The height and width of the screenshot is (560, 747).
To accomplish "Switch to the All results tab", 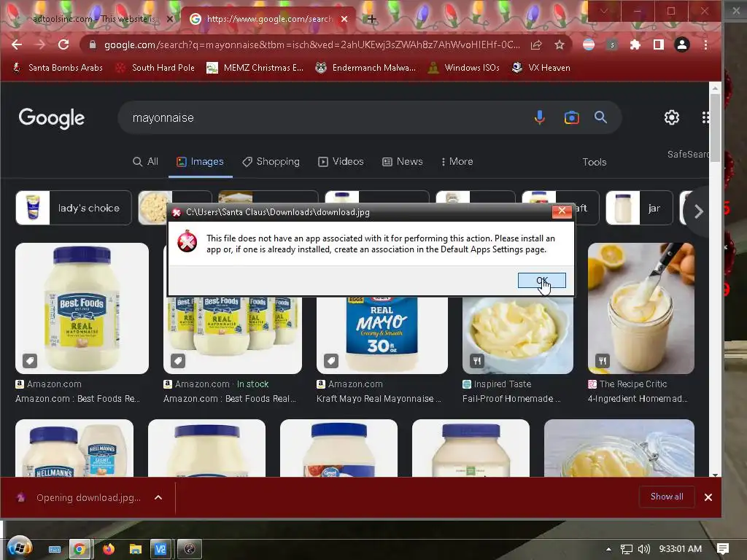I will coord(145,161).
